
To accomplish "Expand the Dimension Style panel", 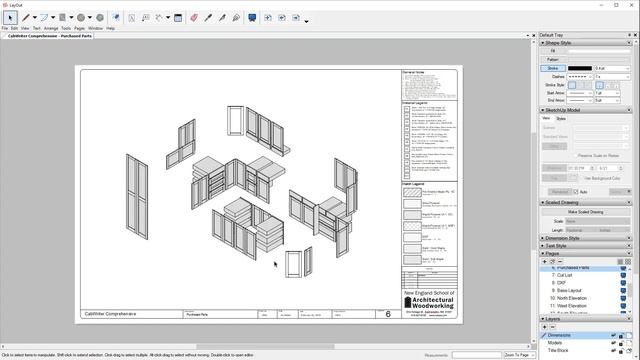I will coord(585,238).
